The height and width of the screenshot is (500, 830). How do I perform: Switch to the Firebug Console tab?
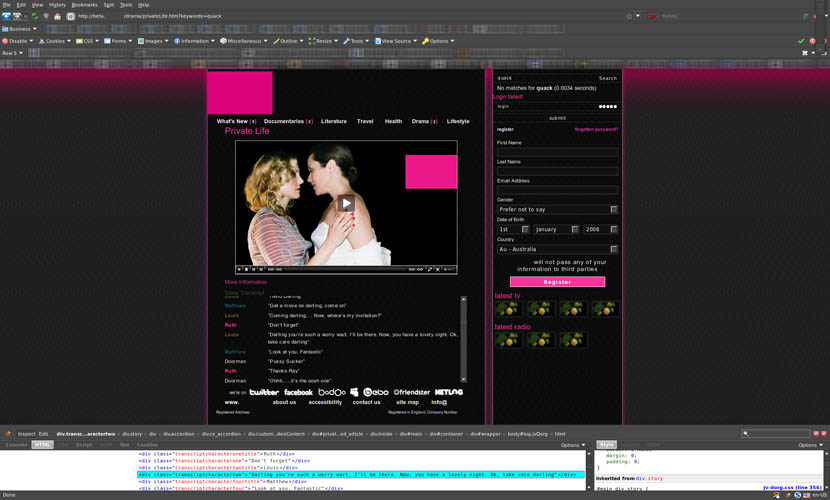pos(16,445)
